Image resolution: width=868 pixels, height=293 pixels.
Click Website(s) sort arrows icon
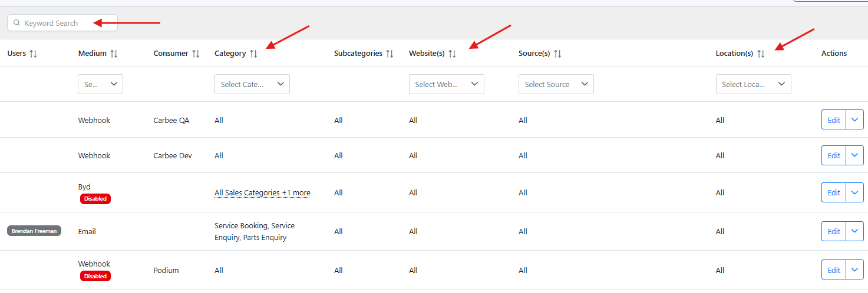tap(452, 54)
